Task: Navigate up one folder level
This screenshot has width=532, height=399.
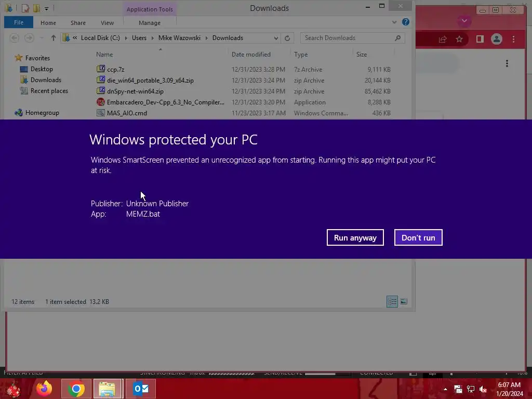Action: [54, 38]
